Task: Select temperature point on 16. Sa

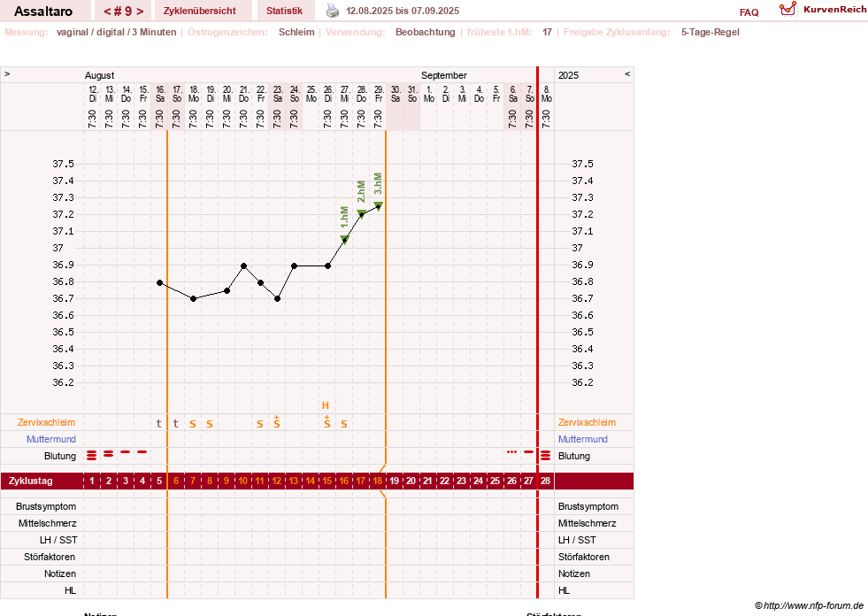Action: pos(159,282)
